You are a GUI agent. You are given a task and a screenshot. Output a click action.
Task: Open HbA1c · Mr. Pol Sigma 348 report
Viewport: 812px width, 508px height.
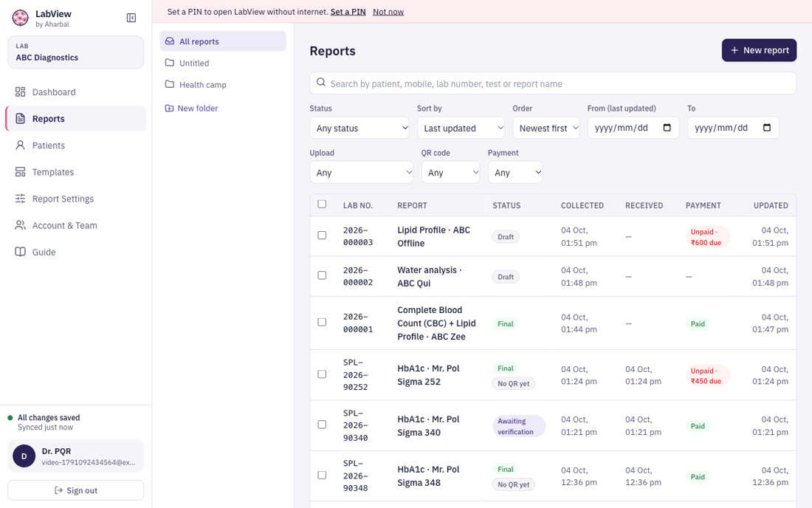[429, 476]
